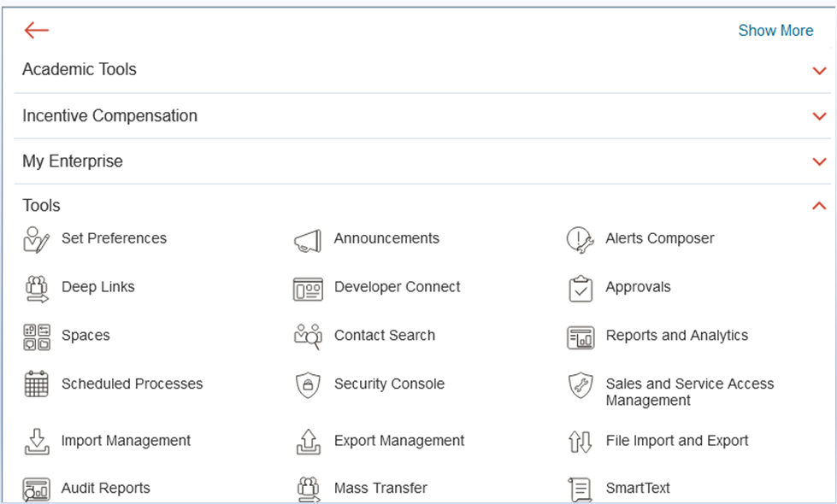Screen dimensions: 837x504
Task: Launch the Security Console
Action: tap(389, 384)
